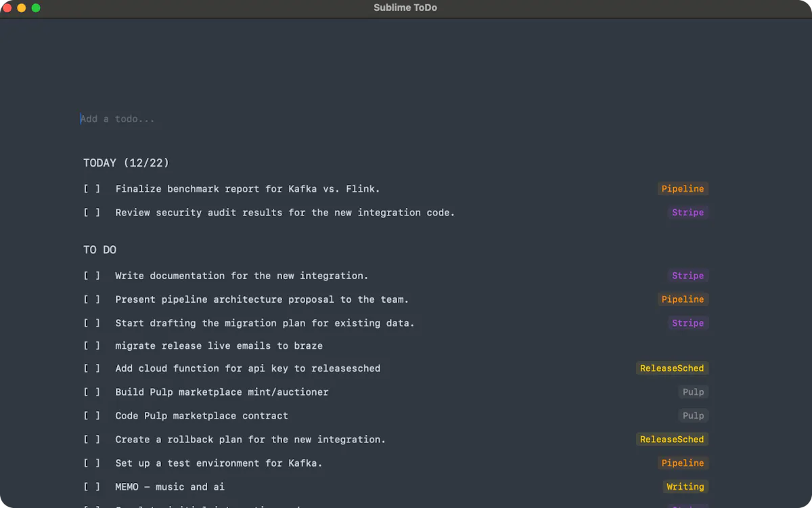The height and width of the screenshot is (508, 812).
Task: Select todo text "Code Pulp marketplace contract"
Action: 202,416
